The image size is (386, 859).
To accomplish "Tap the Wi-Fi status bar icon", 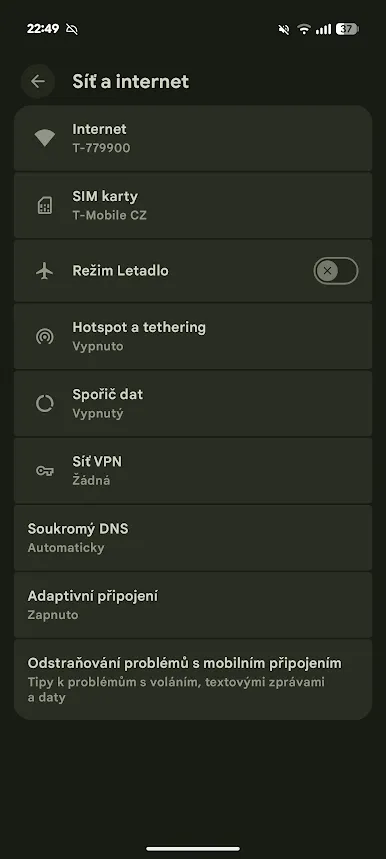I will click(x=304, y=29).
